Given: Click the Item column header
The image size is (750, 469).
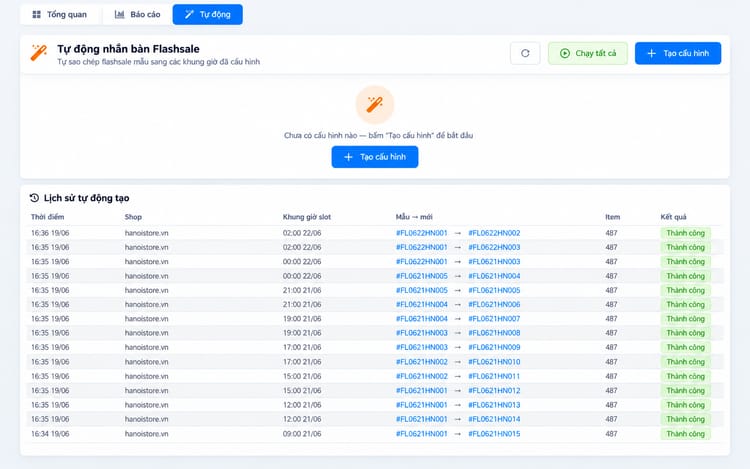Looking at the screenshot, I should point(612,217).
